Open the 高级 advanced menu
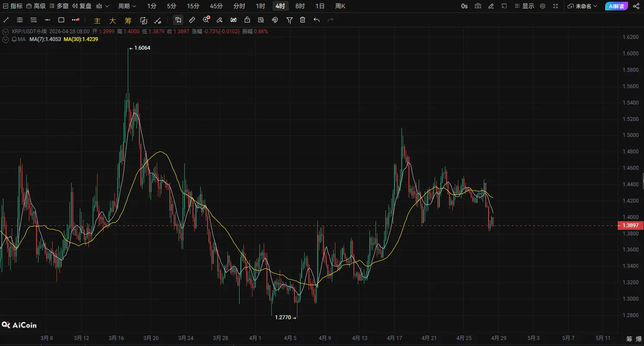 coord(36,6)
